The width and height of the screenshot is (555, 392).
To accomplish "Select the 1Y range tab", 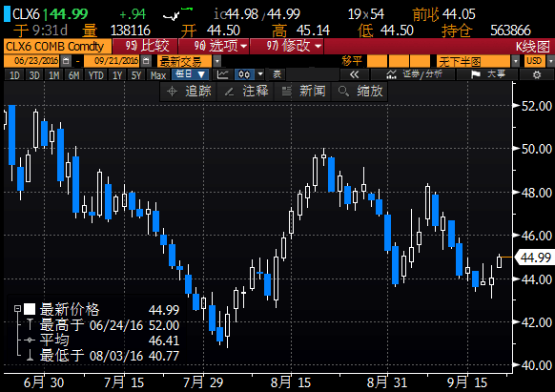I will (117, 75).
